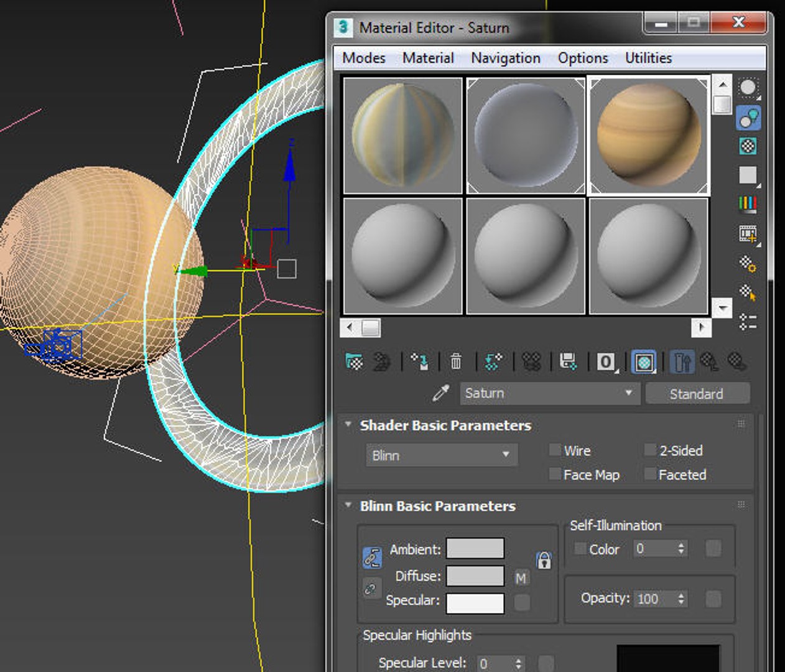Screen dimensions: 785x672
Task: Click Specular Level map button
Action: coord(546,663)
